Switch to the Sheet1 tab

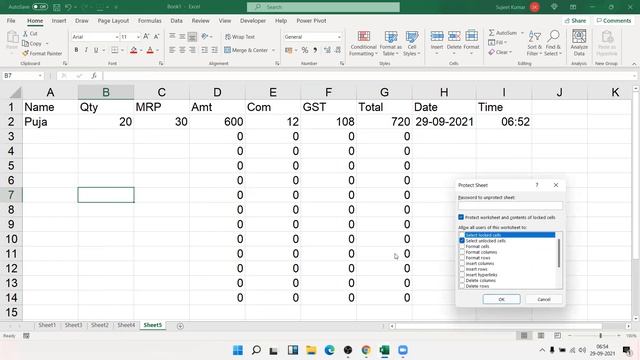pyautogui.click(x=47, y=325)
